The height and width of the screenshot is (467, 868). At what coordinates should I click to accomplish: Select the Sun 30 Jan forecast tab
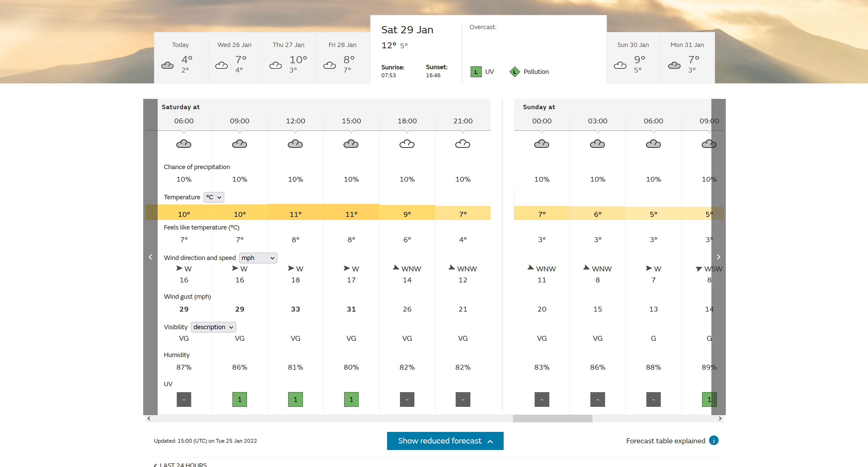tap(633, 58)
